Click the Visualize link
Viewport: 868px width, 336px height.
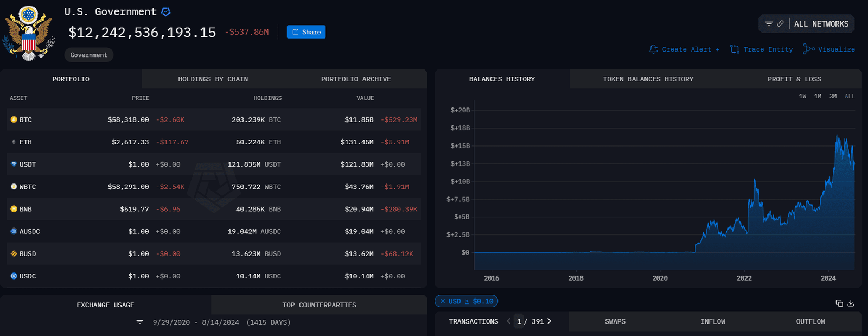pyautogui.click(x=829, y=49)
